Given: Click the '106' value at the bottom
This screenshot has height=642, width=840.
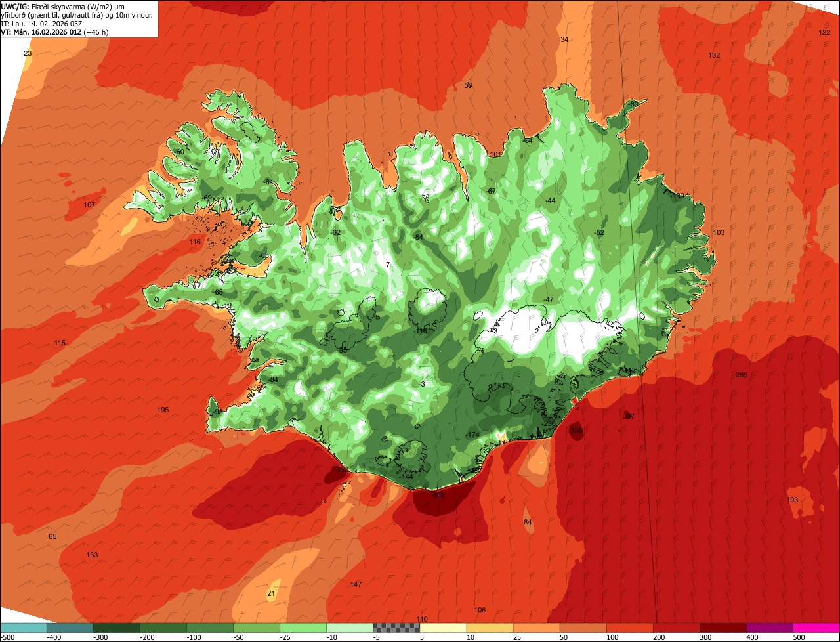Looking at the screenshot, I should click(480, 610).
